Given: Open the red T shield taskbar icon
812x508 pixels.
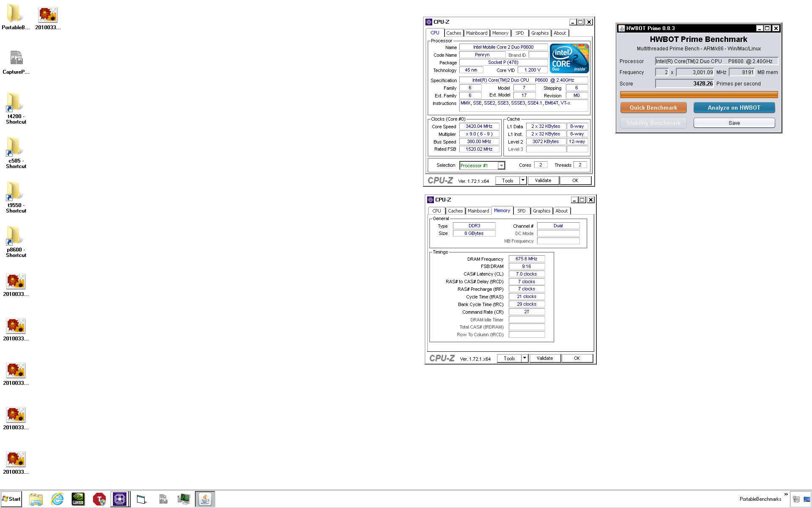Looking at the screenshot, I should [99, 499].
